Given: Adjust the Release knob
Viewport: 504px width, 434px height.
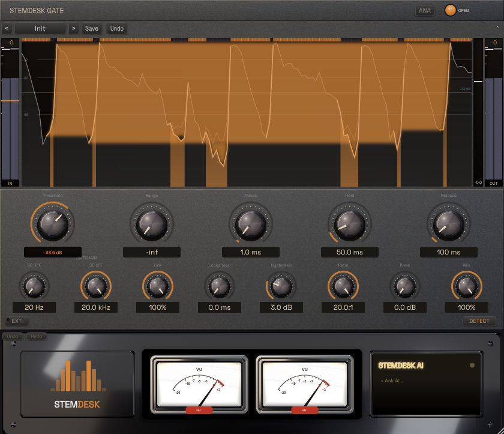Looking at the screenshot, I should 449,224.
